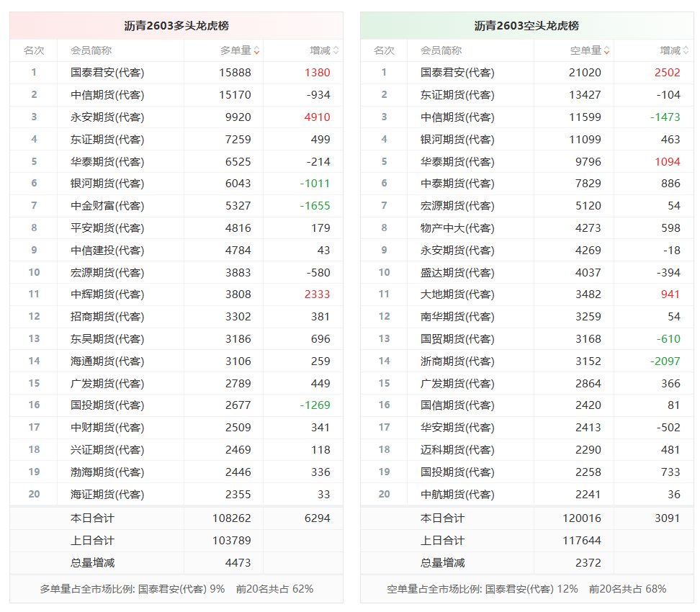The width and height of the screenshot is (700, 612).
Task: Select 中信期货(代客) in short table rank 3
Action: point(457,117)
